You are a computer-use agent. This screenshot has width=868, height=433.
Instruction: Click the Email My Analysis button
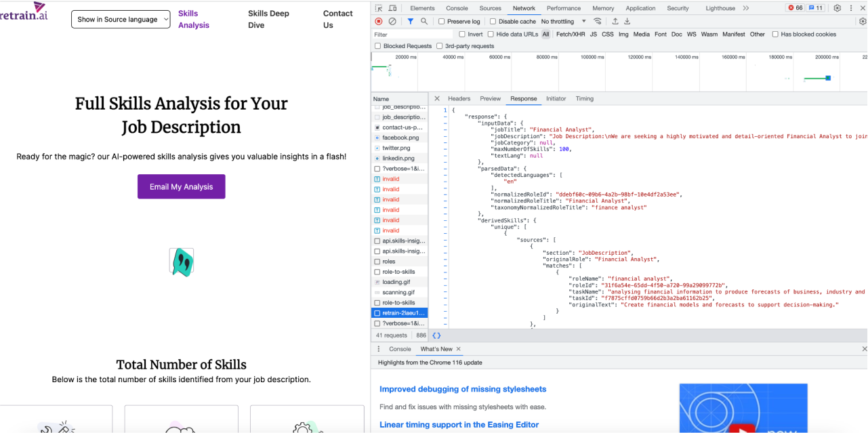[181, 187]
